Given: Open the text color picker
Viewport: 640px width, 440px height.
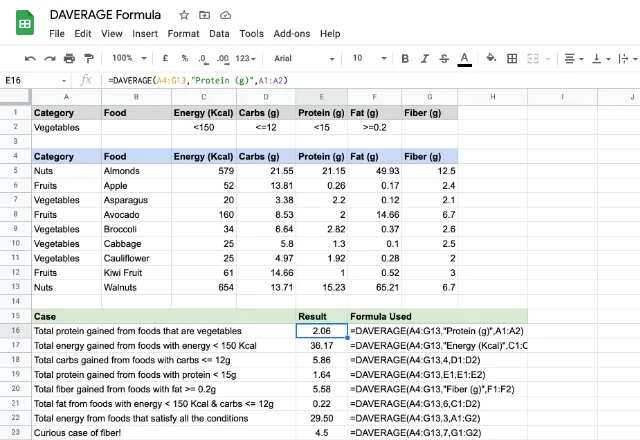Looking at the screenshot, I should tap(464, 59).
